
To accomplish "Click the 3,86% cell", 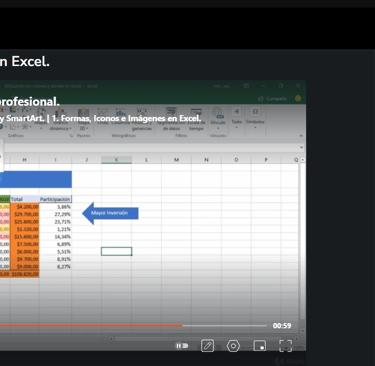I will [x=55, y=207].
